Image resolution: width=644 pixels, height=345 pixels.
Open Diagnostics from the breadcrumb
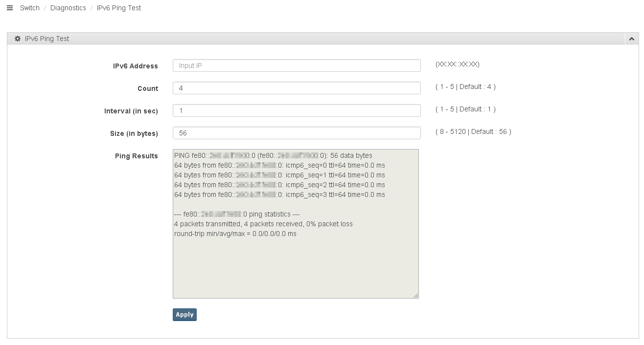[68, 8]
